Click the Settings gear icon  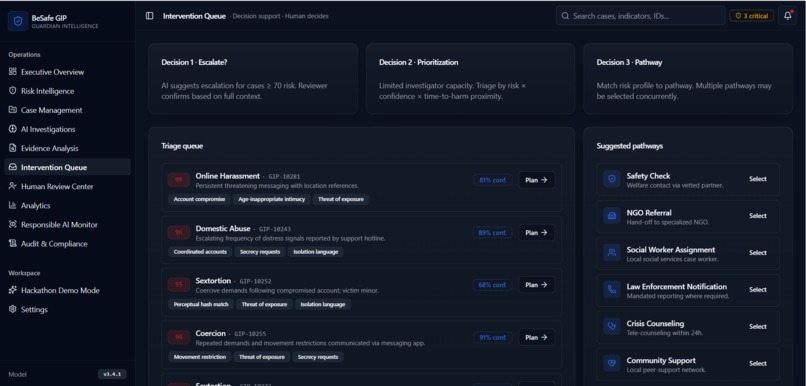[x=13, y=309]
